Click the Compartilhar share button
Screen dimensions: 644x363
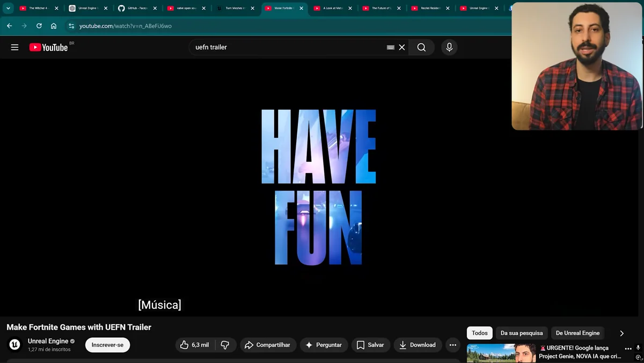267,345
